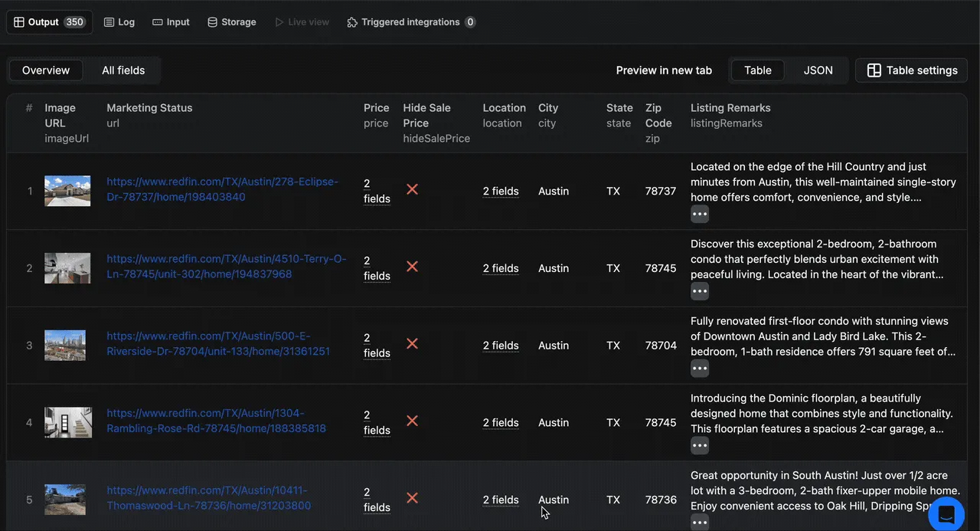The height and width of the screenshot is (531, 980).
Task: Open the Output tab
Action: point(49,22)
